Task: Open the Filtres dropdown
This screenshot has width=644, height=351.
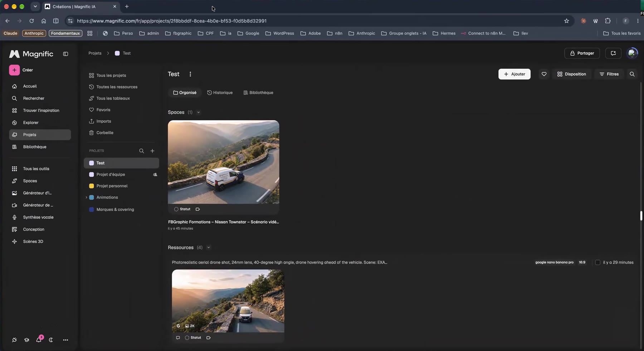Action: [x=609, y=74]
